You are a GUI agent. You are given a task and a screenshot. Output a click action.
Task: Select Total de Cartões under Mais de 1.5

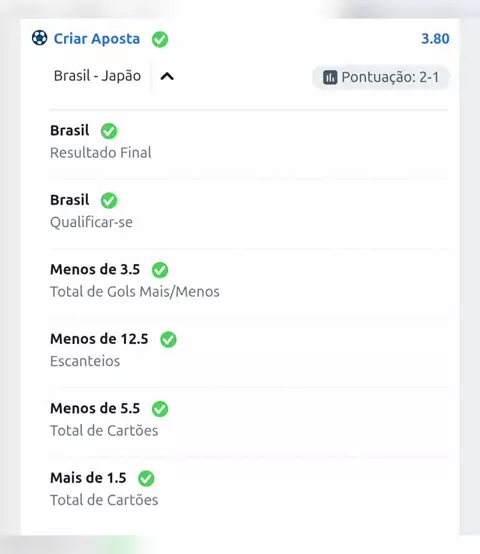(x=104, y=500)
